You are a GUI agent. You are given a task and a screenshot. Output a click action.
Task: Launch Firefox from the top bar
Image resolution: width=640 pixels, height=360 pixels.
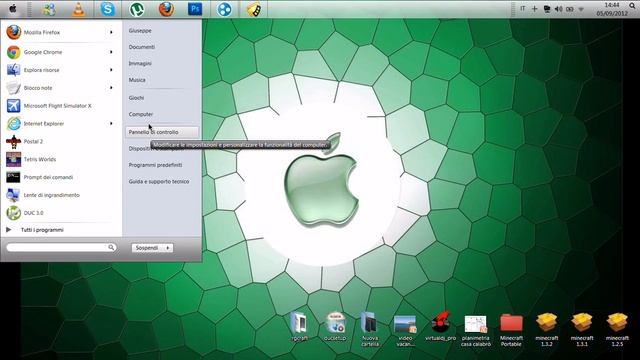click(166, 9)
